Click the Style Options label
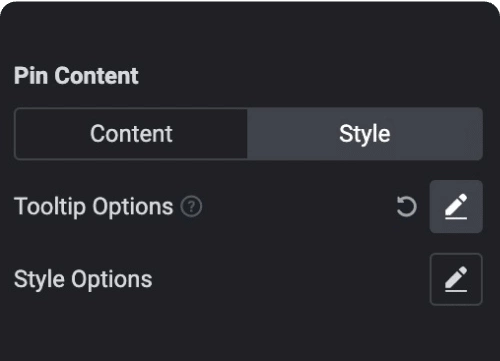 83,279
